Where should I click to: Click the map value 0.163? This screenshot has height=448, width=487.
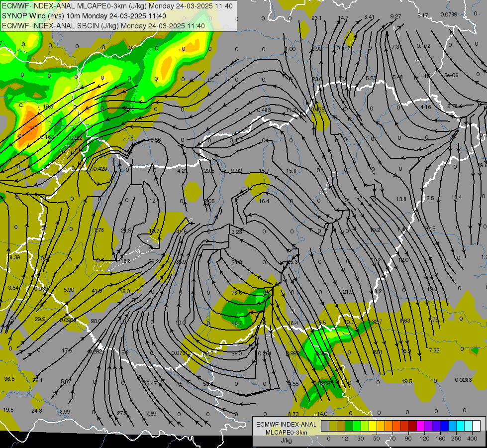(x=47, y=137)
